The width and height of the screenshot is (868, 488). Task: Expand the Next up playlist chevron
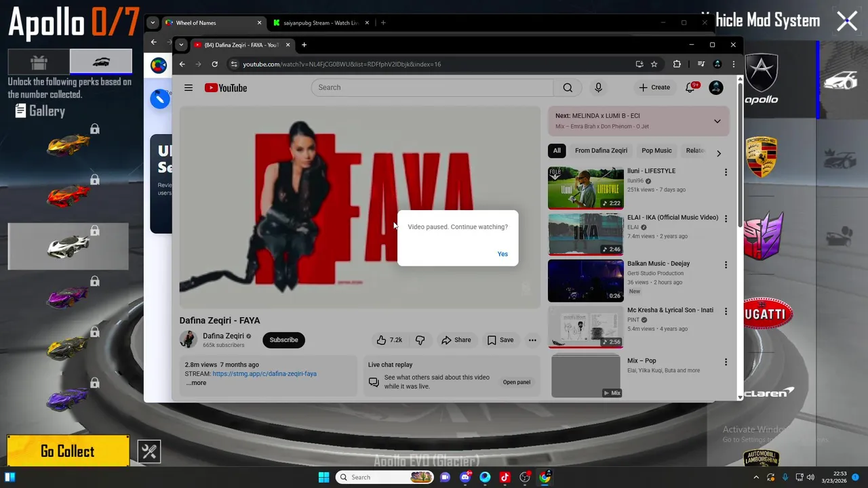pyautogui.click(x=717, y=121)
